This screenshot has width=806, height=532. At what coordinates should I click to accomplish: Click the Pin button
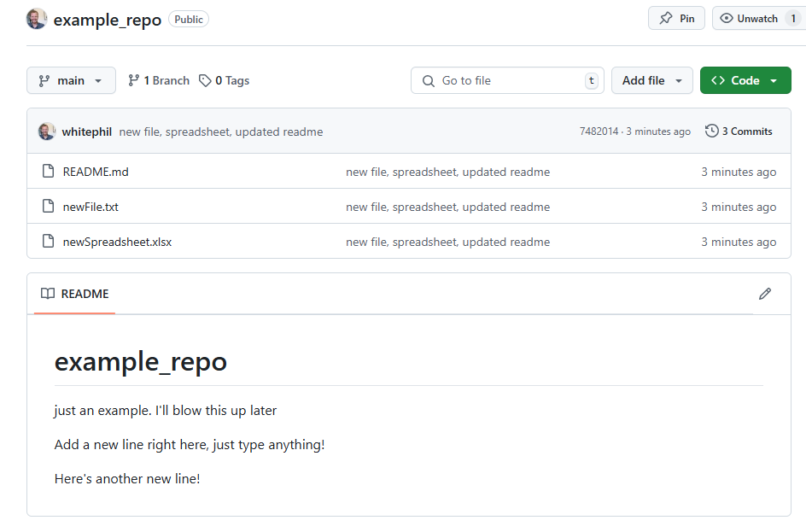pyautogui.click(x=676, y=19)
